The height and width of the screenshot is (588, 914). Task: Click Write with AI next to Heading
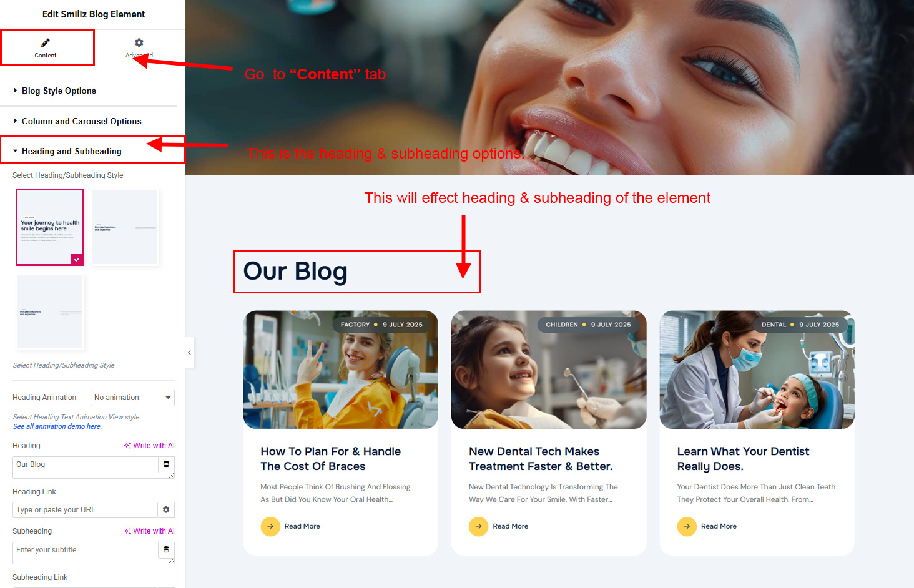pos(149,446)
